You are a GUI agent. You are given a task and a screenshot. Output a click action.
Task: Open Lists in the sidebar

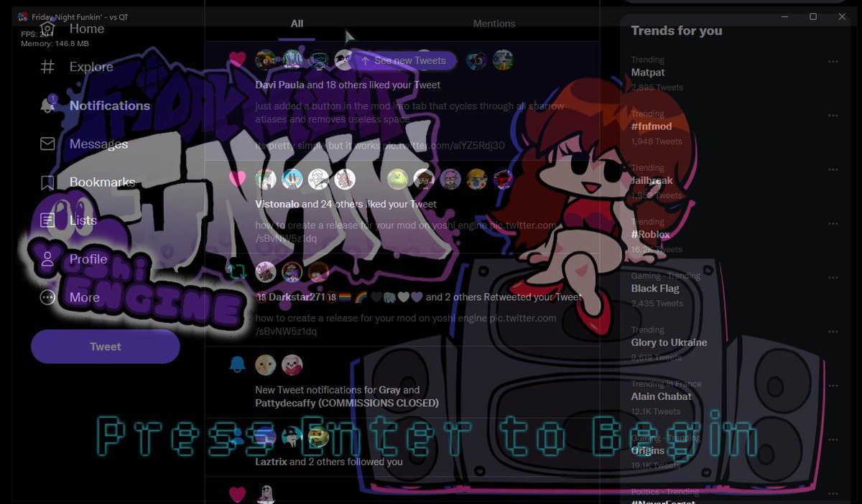point(83,220)
